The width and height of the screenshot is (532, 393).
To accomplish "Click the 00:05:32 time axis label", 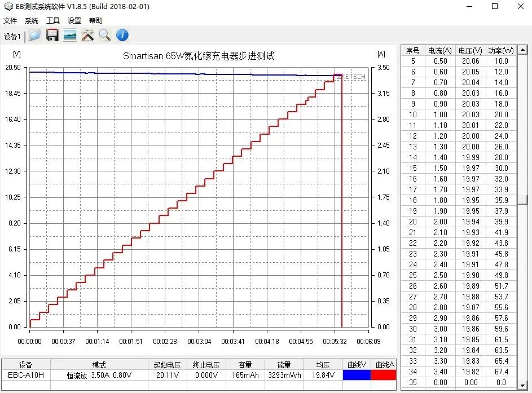I will coord(335,342).
